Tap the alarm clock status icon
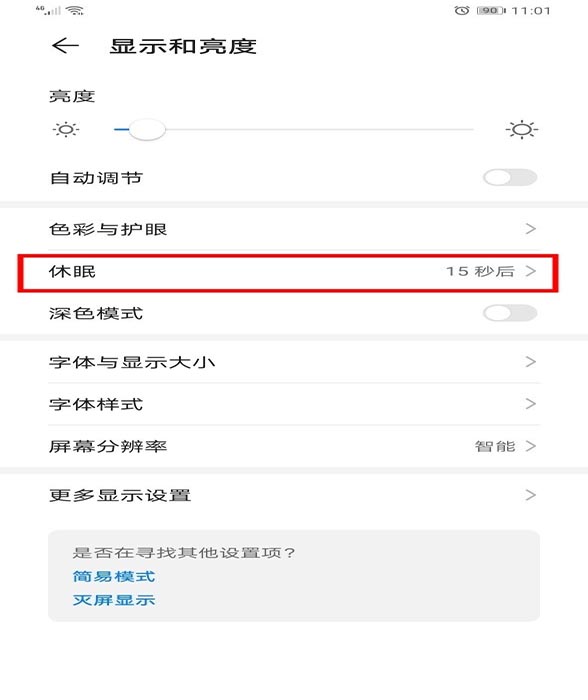Viewport: 588px width, 700px height. (462, 10)
